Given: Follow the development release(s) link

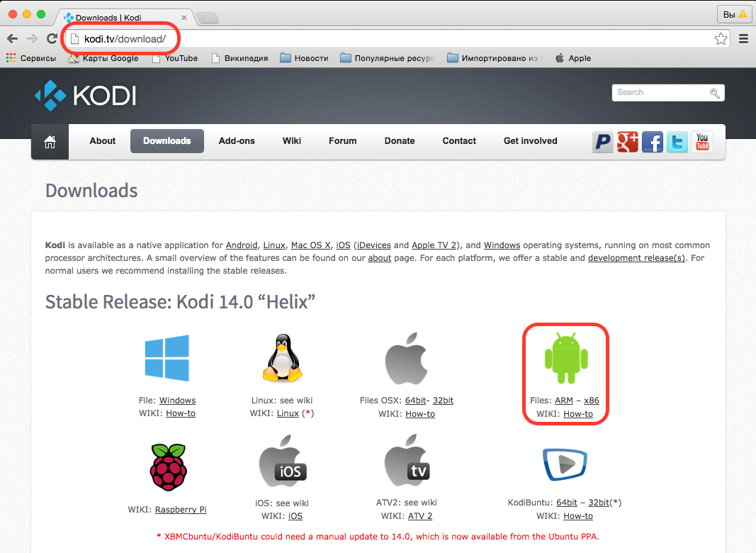Looking at the screenshot, I should (x=636, y=257).
